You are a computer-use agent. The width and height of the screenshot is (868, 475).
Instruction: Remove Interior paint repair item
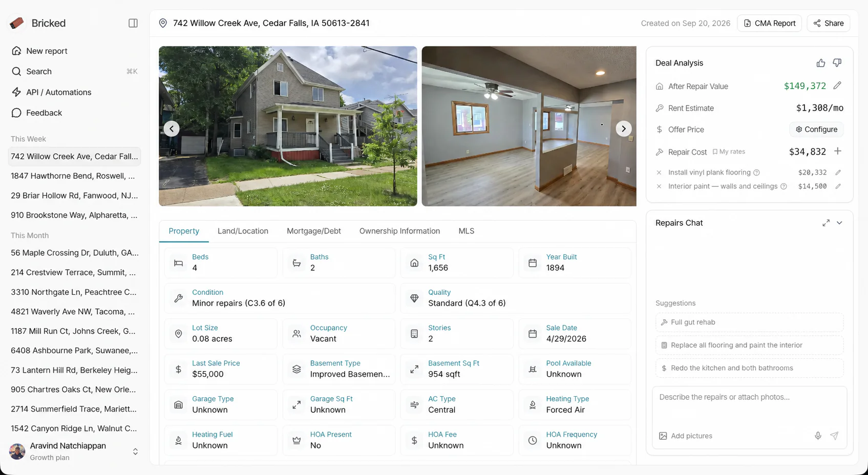pyautogui.click(x=659, y=186)
